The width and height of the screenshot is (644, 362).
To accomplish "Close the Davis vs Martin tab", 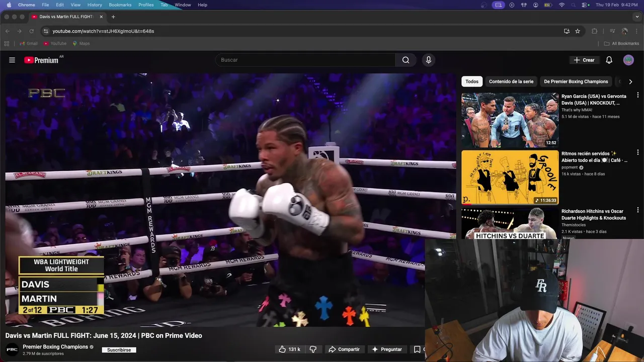I will 101,17.
